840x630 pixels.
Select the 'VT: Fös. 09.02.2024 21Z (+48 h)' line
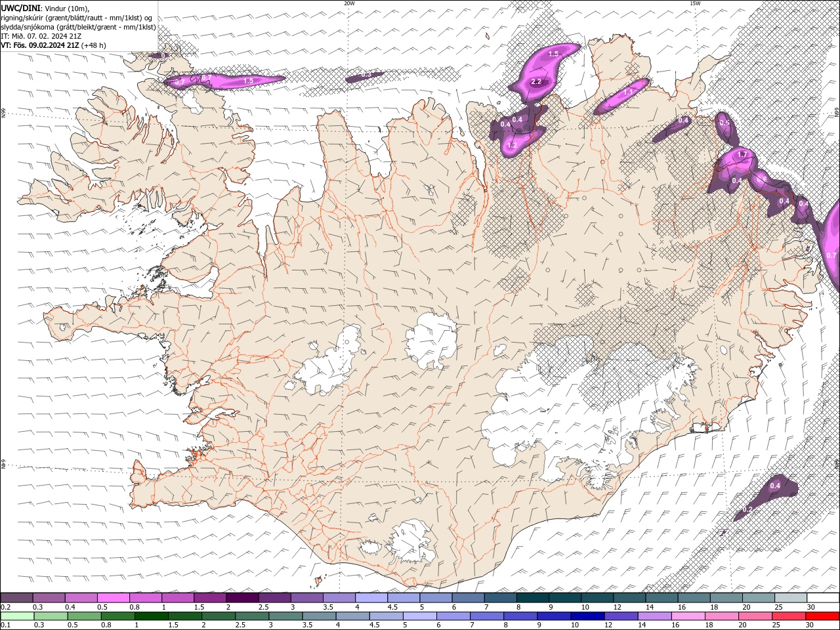[53, 45]
